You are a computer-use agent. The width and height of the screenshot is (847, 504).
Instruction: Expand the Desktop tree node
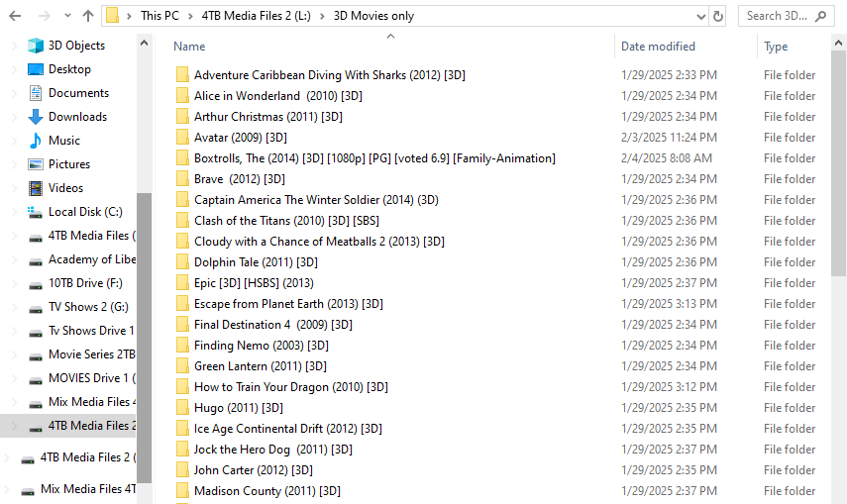pyautogui.click(x=14, y=69)
